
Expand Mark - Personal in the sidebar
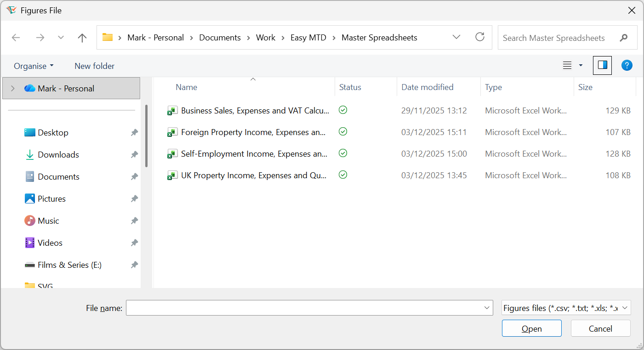point(12,88)
